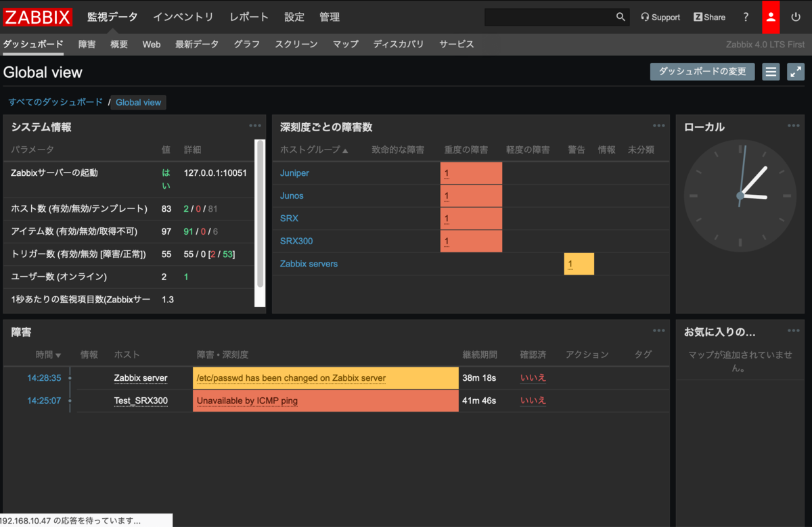Open 14:28:35 problem time link
This screenshot has width=812, height=527.
44,378
